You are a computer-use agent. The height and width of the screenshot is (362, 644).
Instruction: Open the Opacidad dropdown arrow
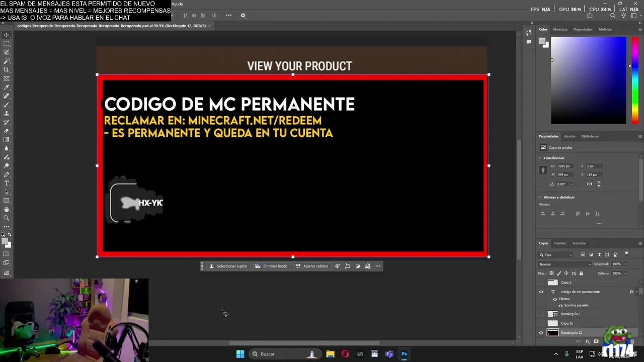point(625,264)
